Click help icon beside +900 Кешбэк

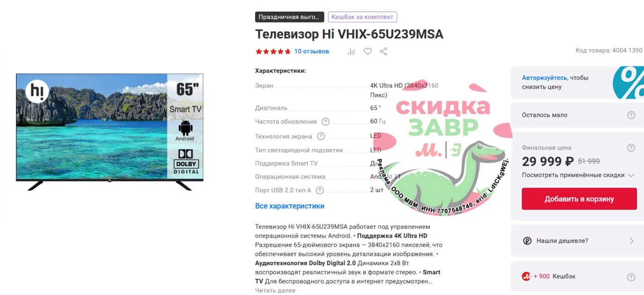coord(631,277)
